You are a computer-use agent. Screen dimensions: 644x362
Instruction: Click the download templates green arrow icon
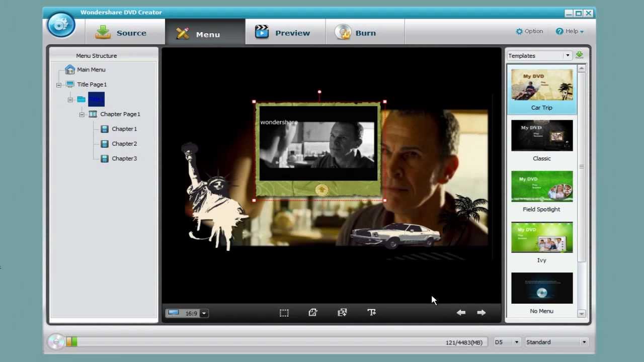click(580, 55)
